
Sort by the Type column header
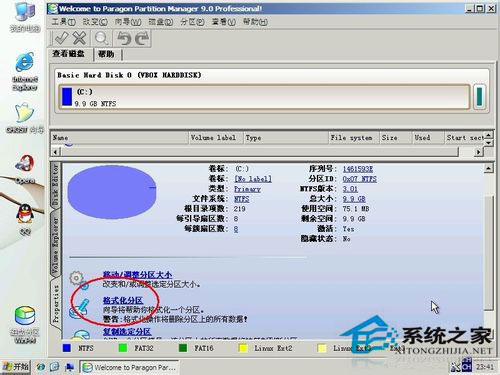coord(285,137)
